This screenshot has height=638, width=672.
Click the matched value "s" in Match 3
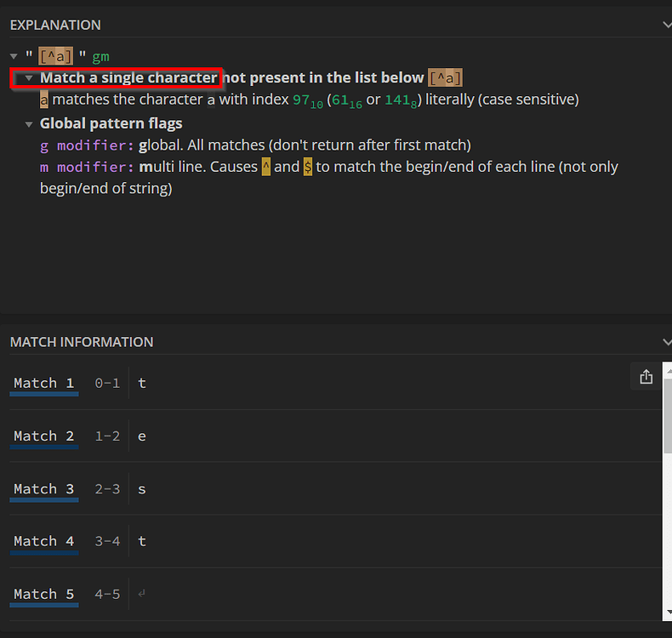point(142,489)
